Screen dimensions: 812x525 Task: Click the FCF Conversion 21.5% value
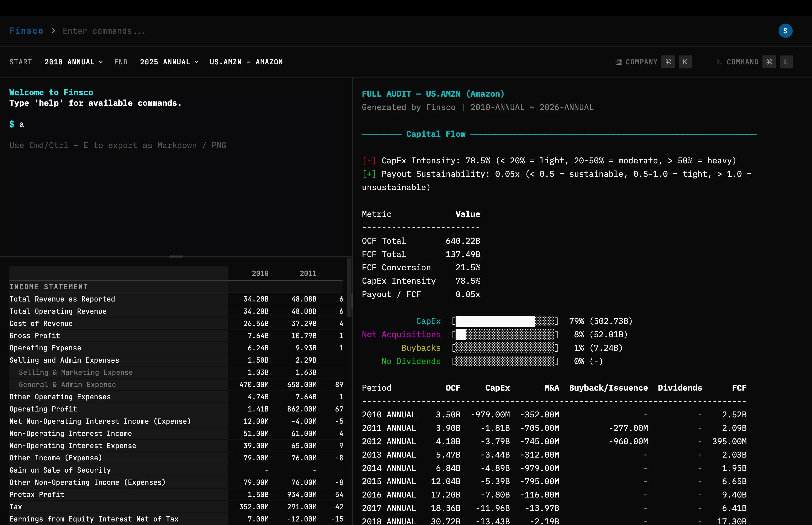point(468,268)
